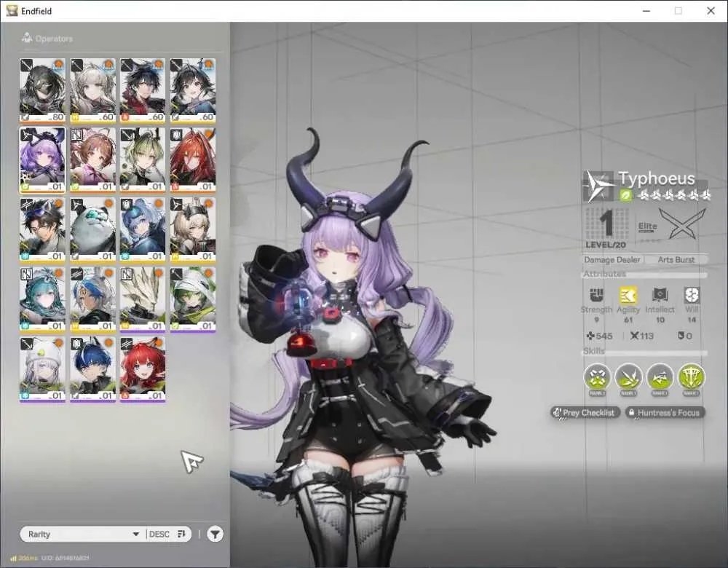Click the Skills section header
The image size is (728, 568).
tap(594, 351)
